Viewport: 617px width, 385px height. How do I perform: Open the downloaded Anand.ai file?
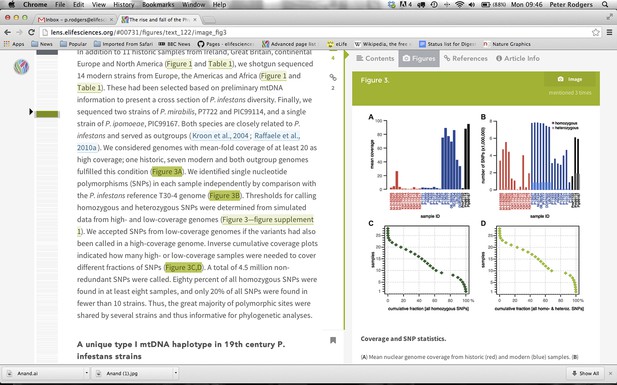(43, 373)
